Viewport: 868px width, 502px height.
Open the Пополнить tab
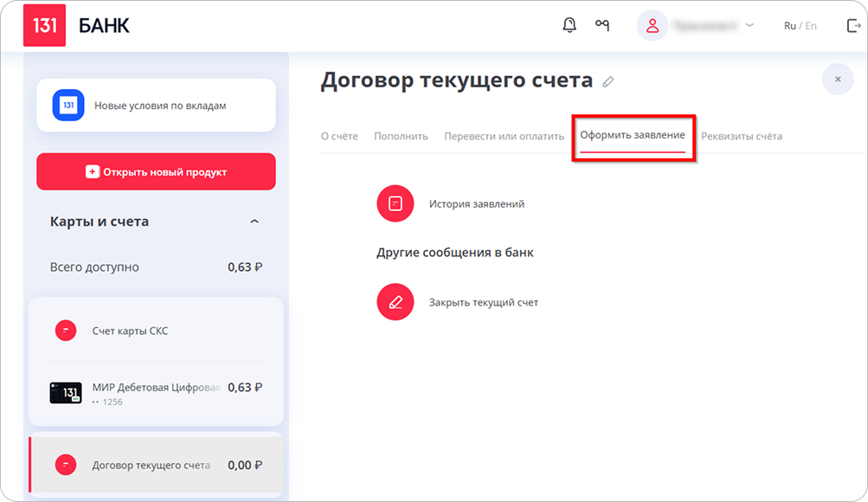click(401, 136)
